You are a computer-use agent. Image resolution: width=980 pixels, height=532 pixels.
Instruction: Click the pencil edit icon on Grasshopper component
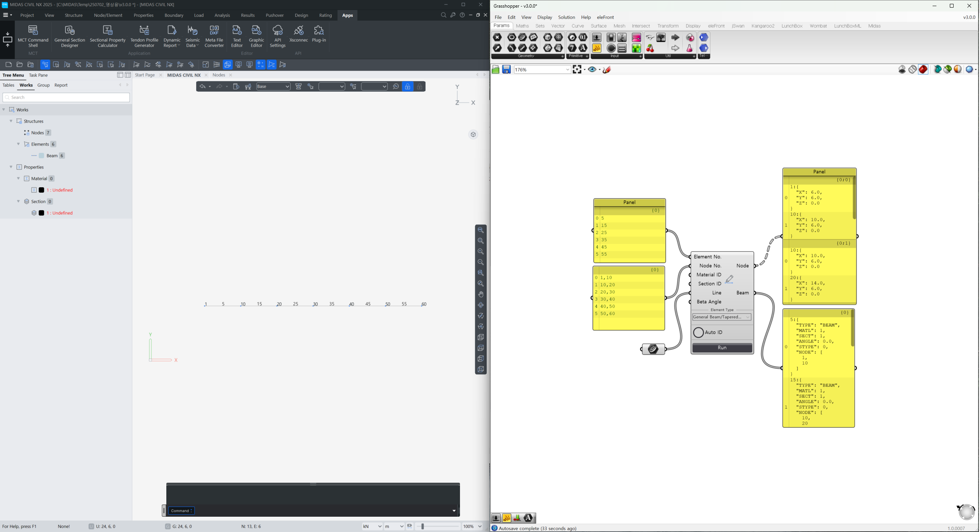click(x=730, y=279)
